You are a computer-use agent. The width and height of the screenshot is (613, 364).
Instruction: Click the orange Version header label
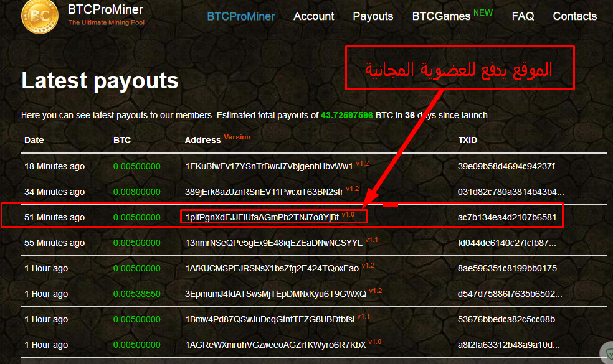pyautogui.click(x=237, y=137)
